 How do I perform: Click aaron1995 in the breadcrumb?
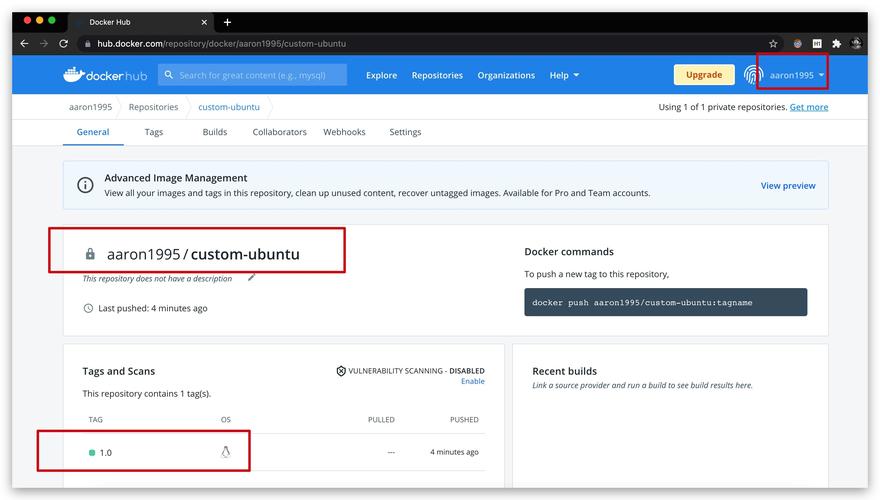tap(90, 107)
